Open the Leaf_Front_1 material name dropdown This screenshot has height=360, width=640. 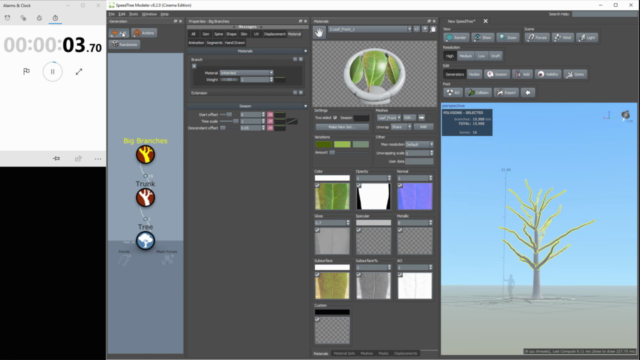370,29
